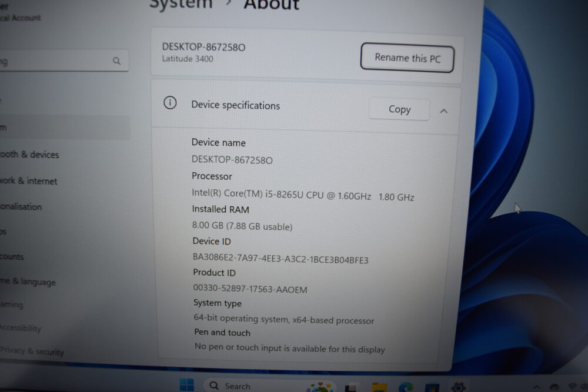Viewport: 588px width, 392px height.
Task: Click the Rename this PC button
Action: 407,58
